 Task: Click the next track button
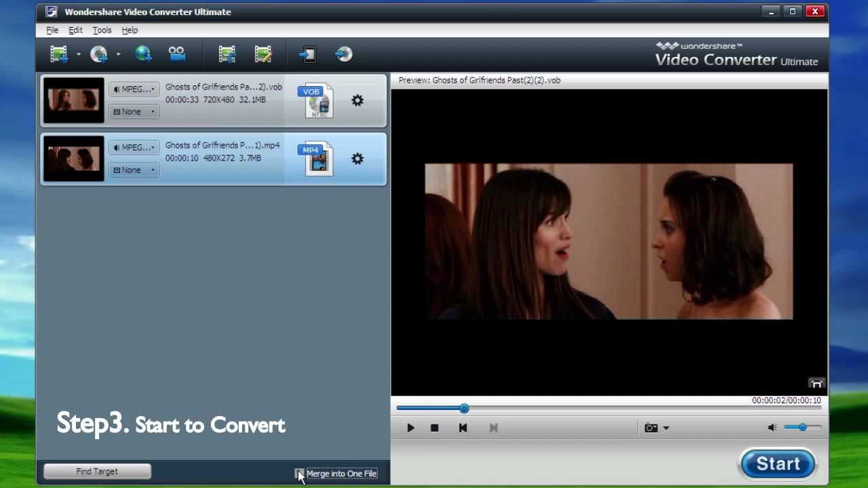coord(494,428)
